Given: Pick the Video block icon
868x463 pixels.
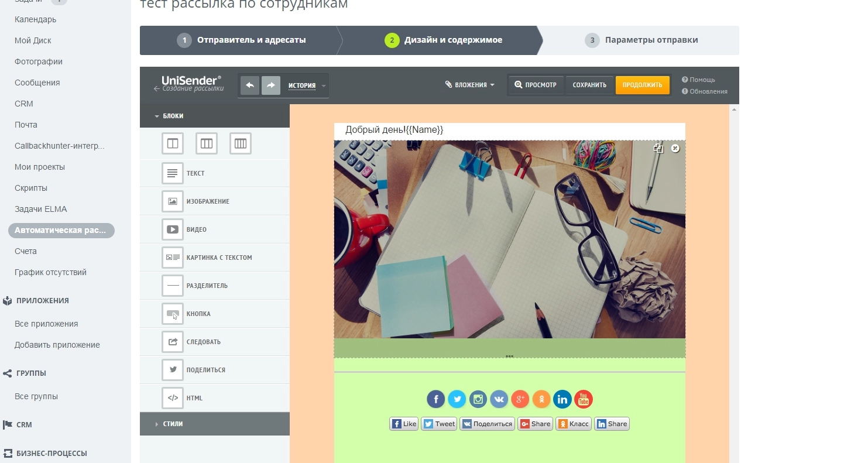Looking at the screenshot, I should 173,229.
